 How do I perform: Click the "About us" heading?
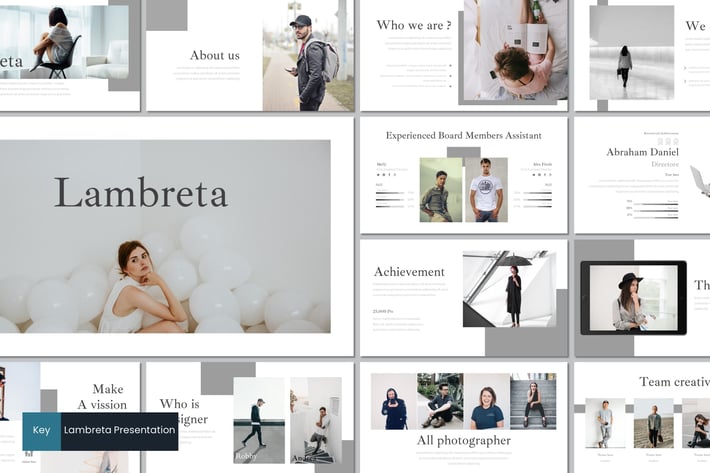215,55
